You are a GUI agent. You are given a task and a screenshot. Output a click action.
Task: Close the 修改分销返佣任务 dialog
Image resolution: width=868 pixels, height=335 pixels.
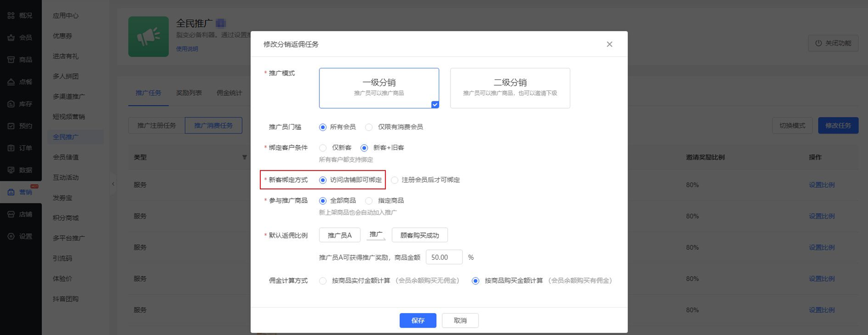point(609,44)
